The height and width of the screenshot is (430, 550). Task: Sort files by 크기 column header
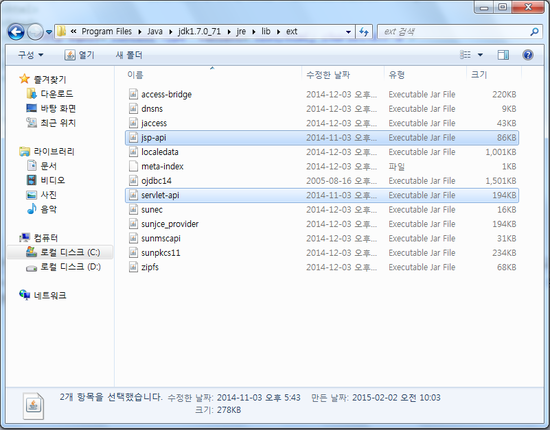coord(479,75)
